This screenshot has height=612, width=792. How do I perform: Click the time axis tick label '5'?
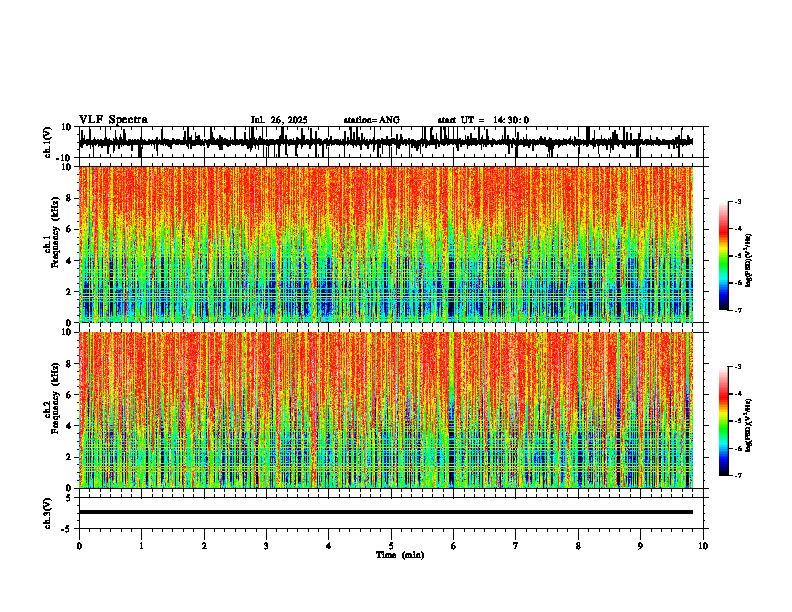coord(391,546)
